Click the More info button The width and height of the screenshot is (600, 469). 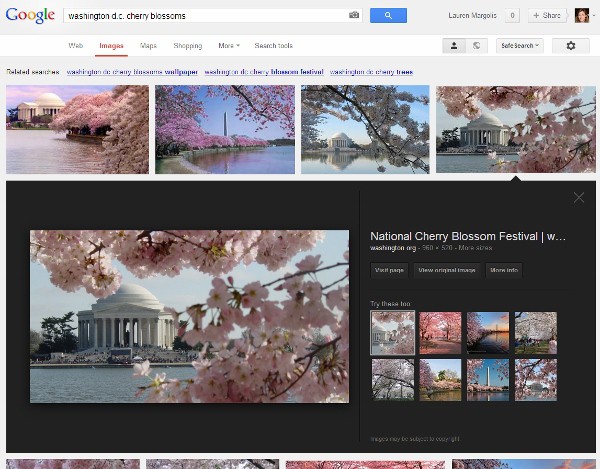point(504,270)
